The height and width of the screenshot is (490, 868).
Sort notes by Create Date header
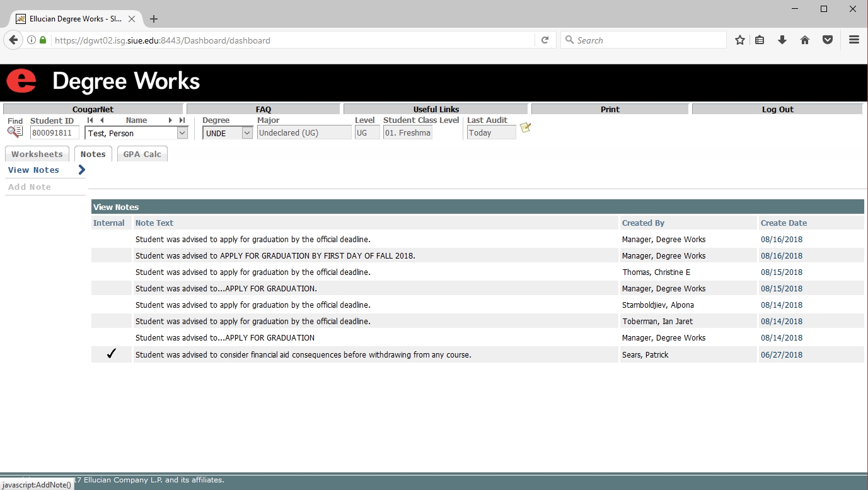point(784,223)
